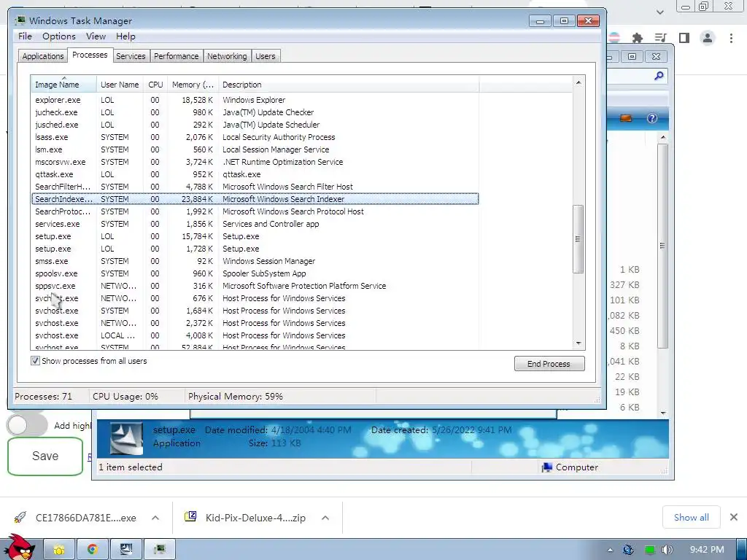Click the Task Manager title bar icon

20,20
